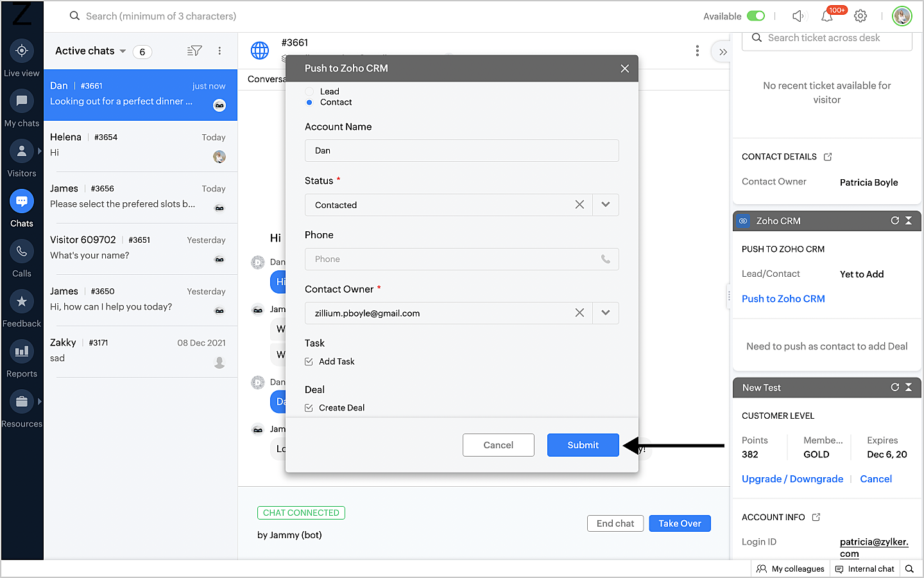Close the Push to Zoho CRM dialog

click(x=625, y=69)
